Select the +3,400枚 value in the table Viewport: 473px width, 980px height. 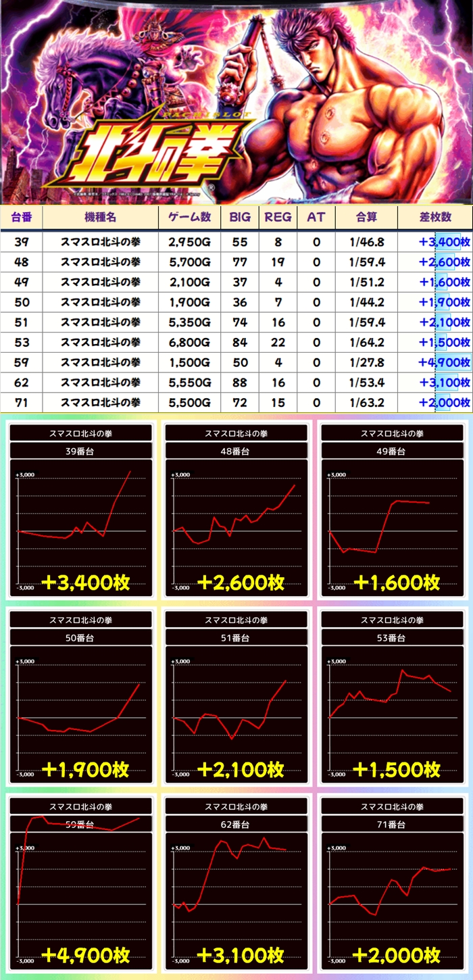click(444, 242)
